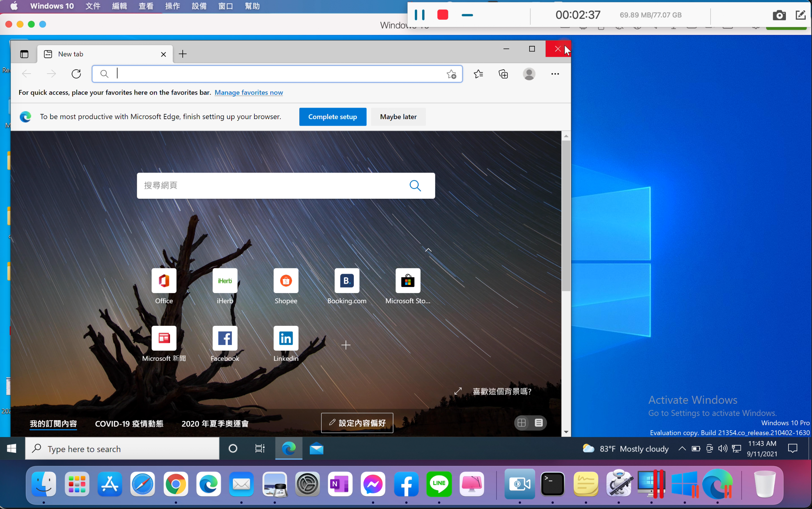Click the Complete setup button
Screen dimensions: 812x509
coord(333,117)
